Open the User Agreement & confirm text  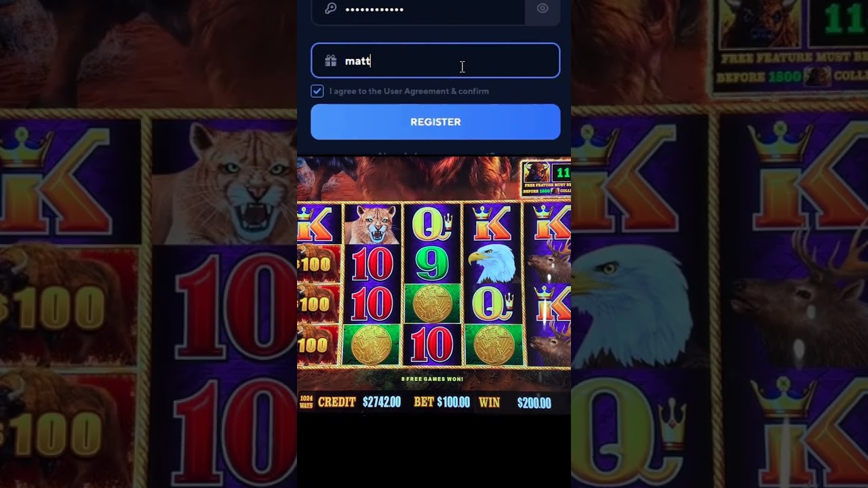pos(409,91)
